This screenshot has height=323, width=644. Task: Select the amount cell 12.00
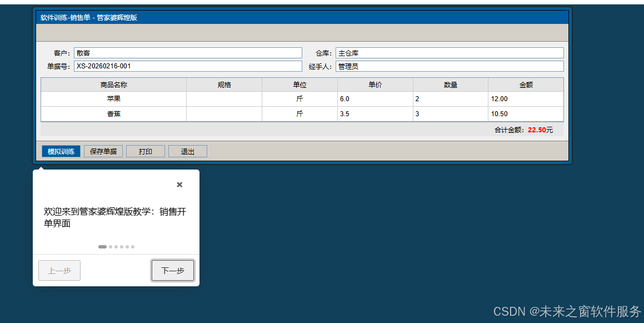click(x=526, y=99)
